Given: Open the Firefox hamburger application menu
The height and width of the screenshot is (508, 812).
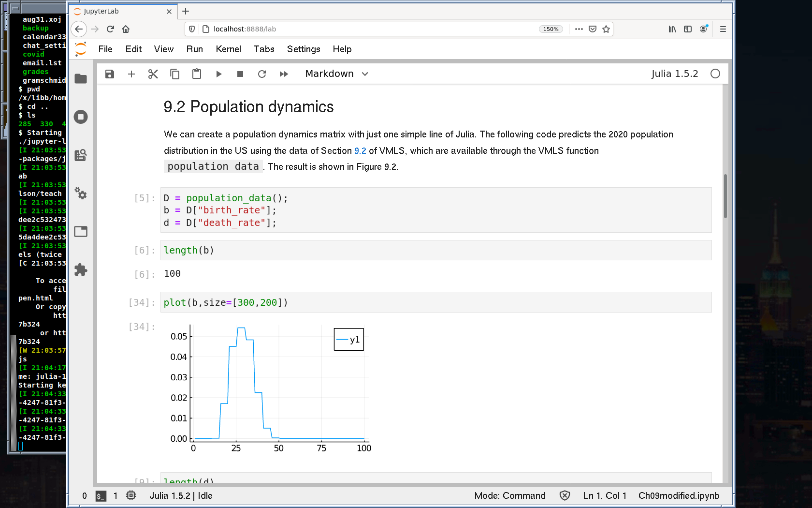Looking at the screenshot, I should [x=723, y=29].
